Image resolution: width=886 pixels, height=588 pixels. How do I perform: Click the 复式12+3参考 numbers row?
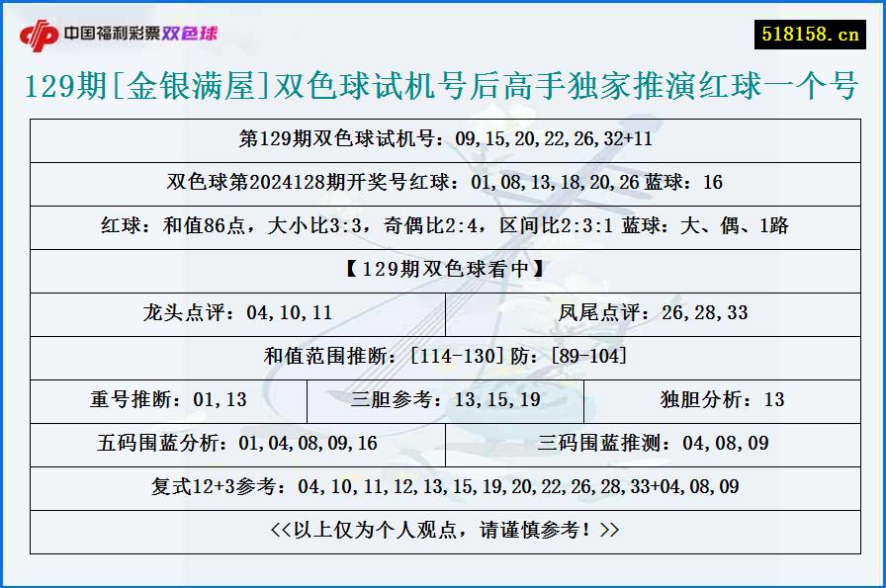click(443, 488)
